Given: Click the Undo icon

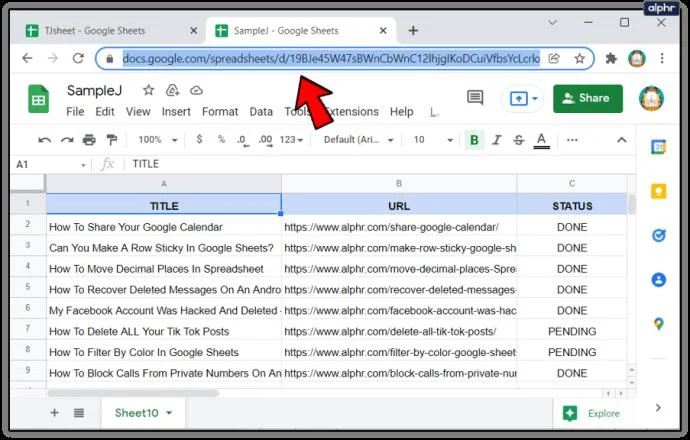Looking at the screenshot, I should click(44, 140).
